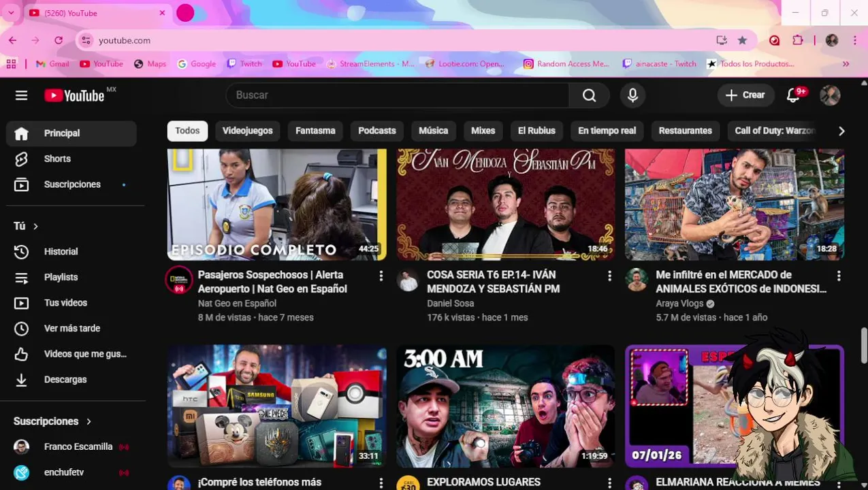Click Nat Geo en Español channel avatar
This screenshot has width=868, height=490.
(x=179, y=280)
